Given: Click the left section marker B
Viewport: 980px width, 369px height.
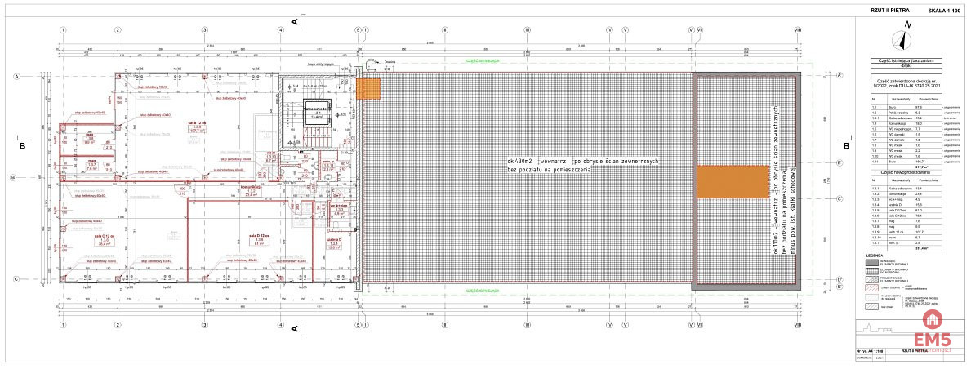Looking at the screenshot, I should click(23, 146).
